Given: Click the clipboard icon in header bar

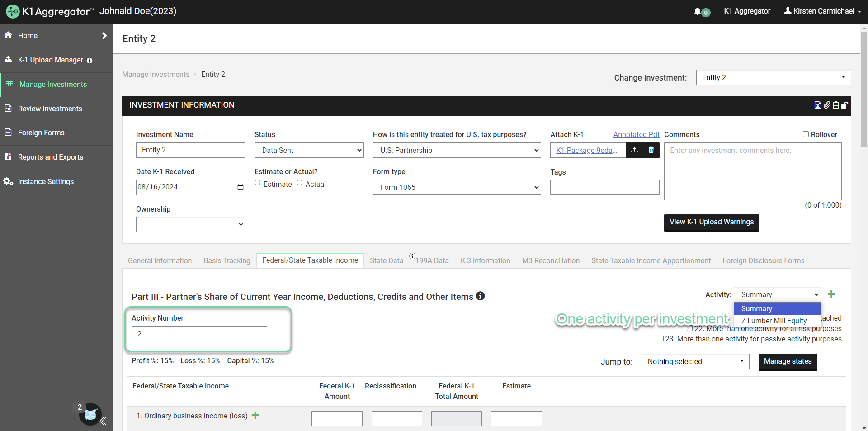Looking at the screenshot, I should (x=835, y=105).
